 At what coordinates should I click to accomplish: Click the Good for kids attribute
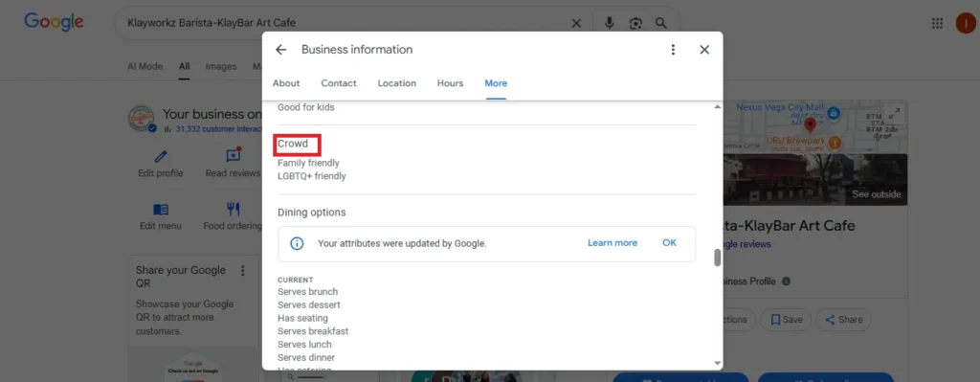point(306,107)
